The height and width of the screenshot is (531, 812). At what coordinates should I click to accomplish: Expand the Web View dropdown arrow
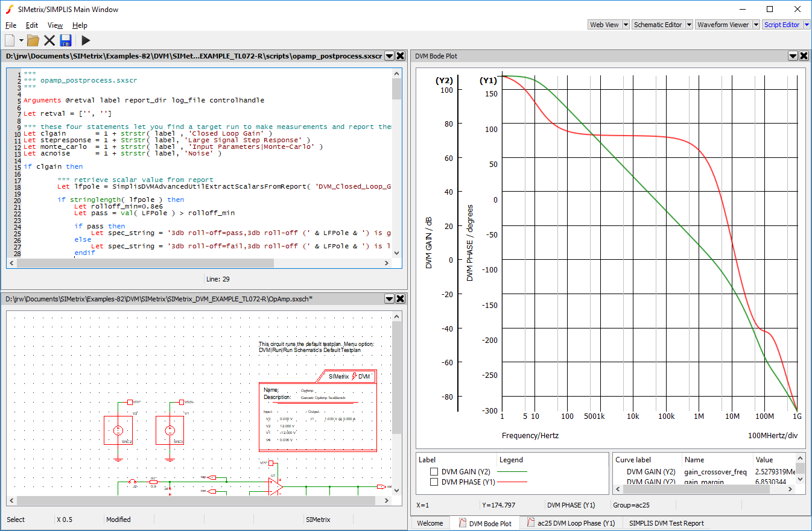point(626,25)
